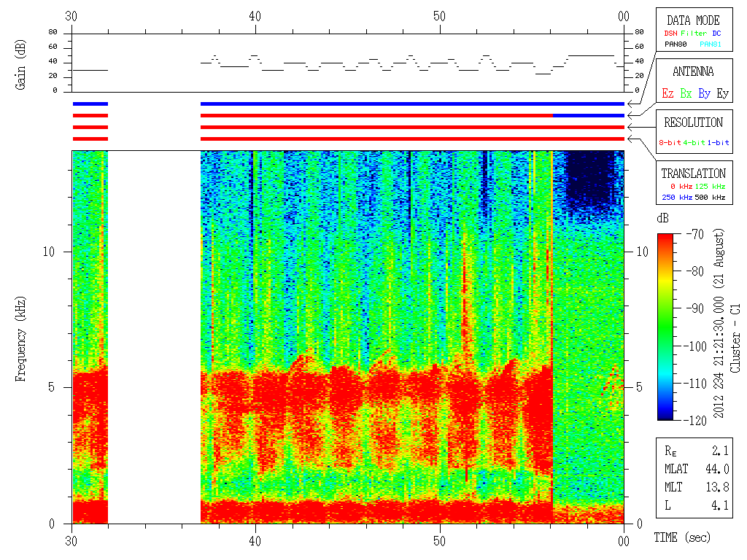Click the red top of the colorbar
This screenshot has height=560, width=747.
coord(665,241)
